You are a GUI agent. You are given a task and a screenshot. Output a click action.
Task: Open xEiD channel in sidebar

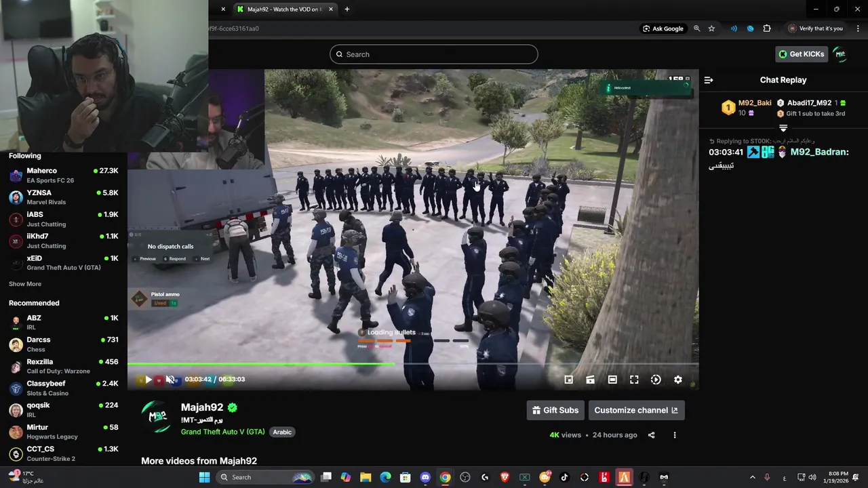(64, 263)
